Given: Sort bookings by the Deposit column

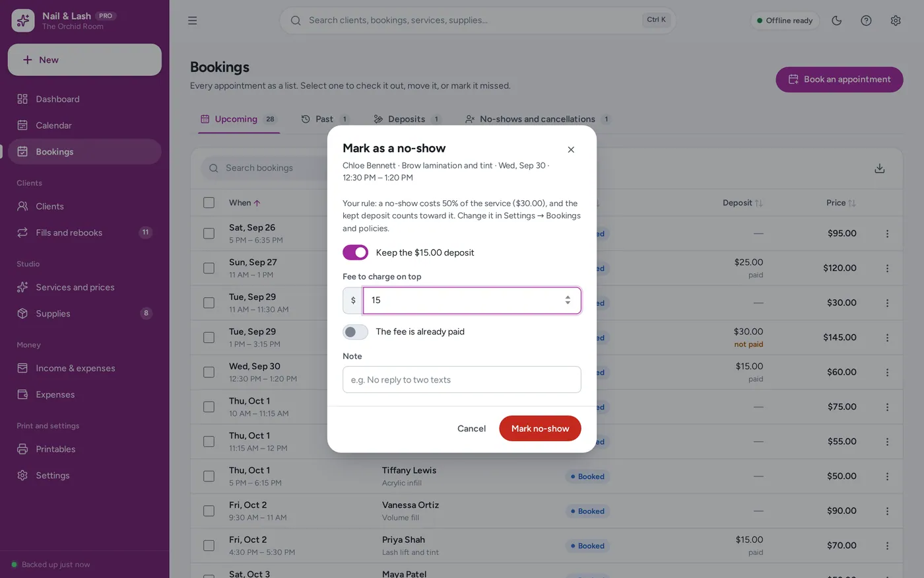Looking at the screenshot, I should tap(742, 203).
